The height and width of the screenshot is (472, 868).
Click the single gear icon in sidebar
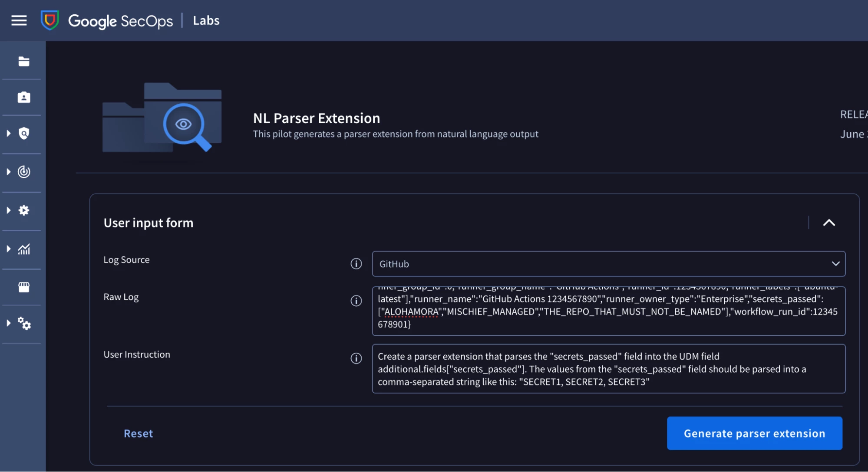(x=24, y=210)
